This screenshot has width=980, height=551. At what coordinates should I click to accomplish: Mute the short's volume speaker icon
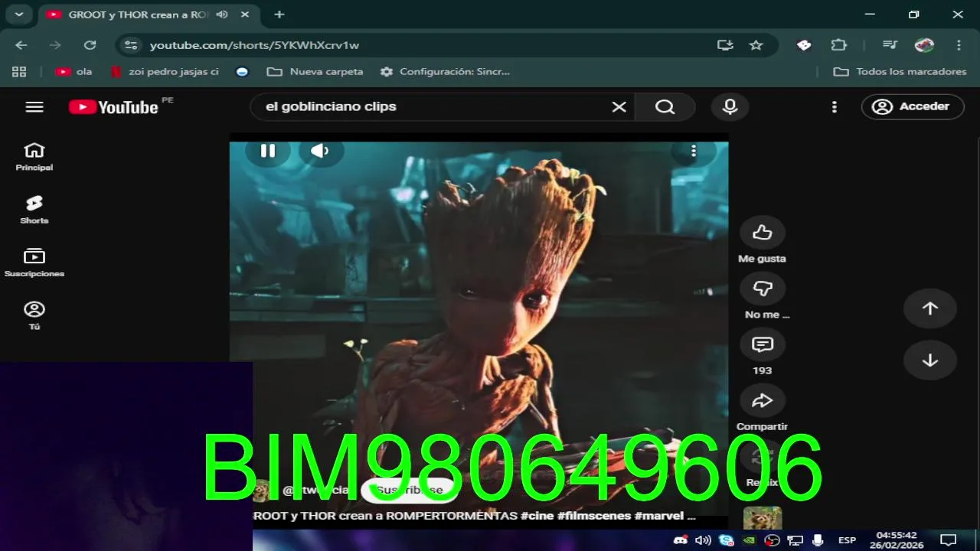pos(320,151)
